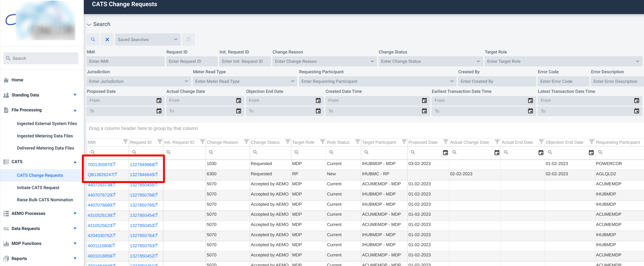Screen dimensions: 644x266
Task: Open the Jurisdiction dropdown
Action: pyautogui.click(x=186, y=81)
